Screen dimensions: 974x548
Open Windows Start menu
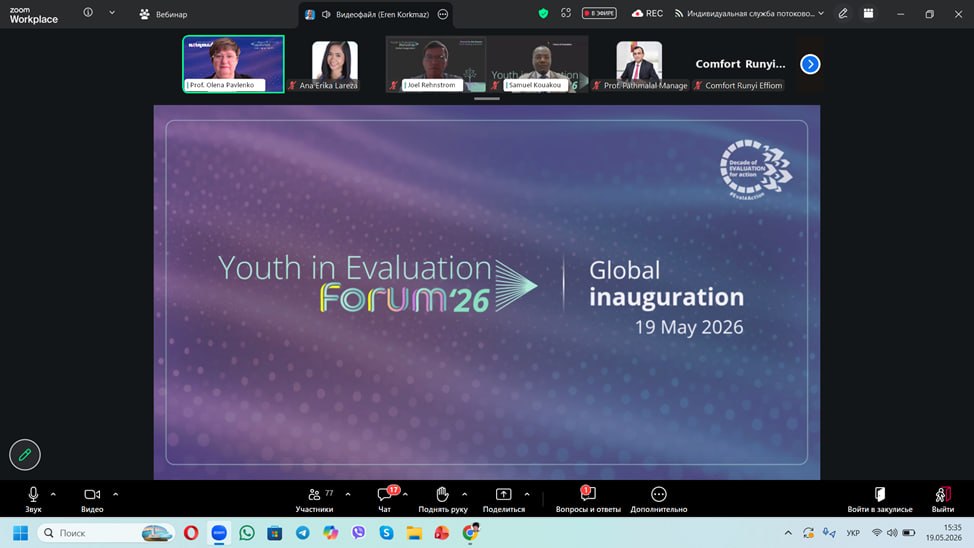(20, 533)
